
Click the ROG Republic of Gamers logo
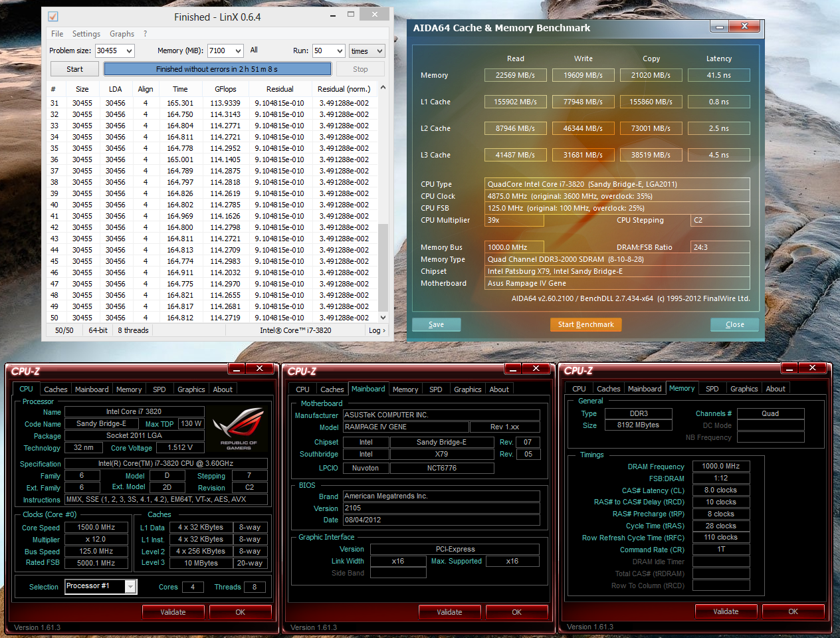pos(239,429)
